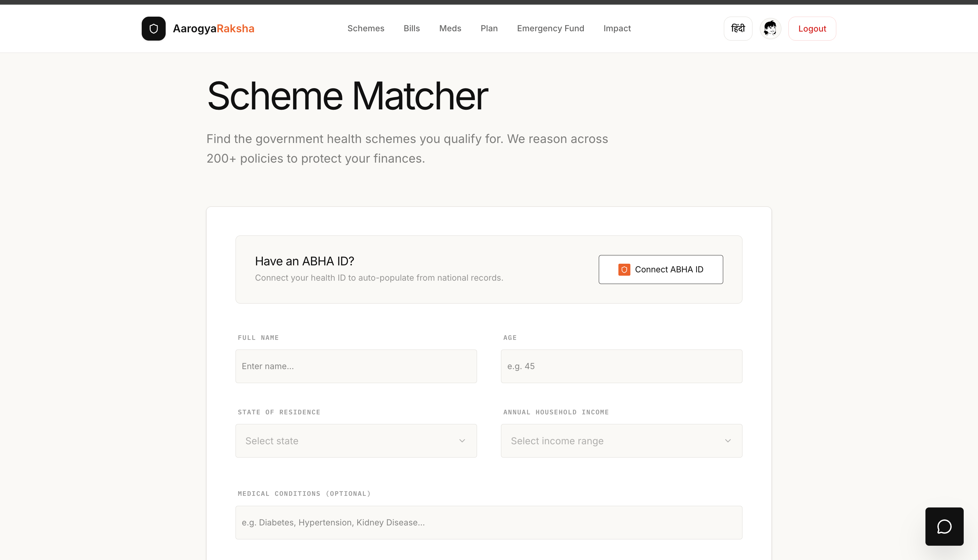978x560 pixels.
Task: Go to the Schemes nav item
Action: (x=366, y=29)
